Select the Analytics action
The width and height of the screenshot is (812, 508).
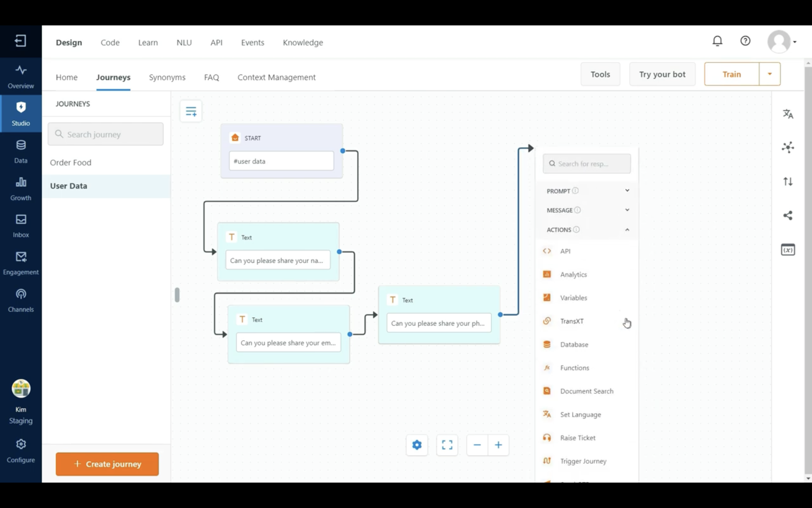point(586,275)
